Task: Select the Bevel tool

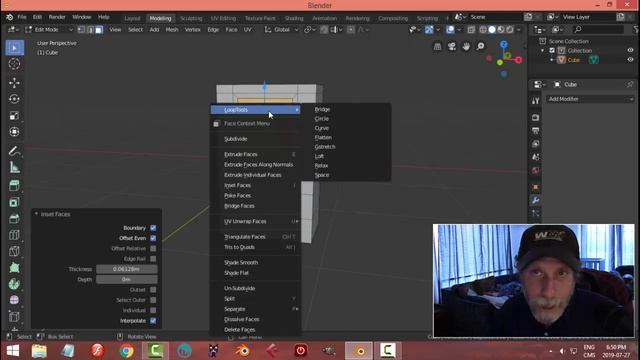Action: 14,219
